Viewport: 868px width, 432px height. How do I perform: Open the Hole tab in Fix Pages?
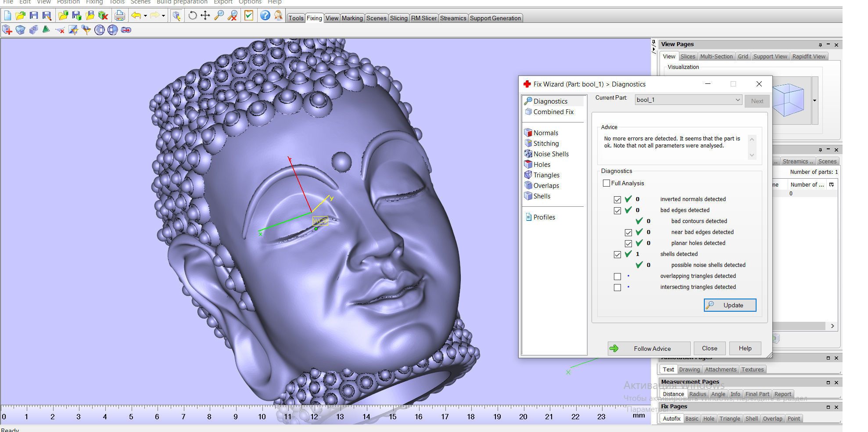pos(709,418)
